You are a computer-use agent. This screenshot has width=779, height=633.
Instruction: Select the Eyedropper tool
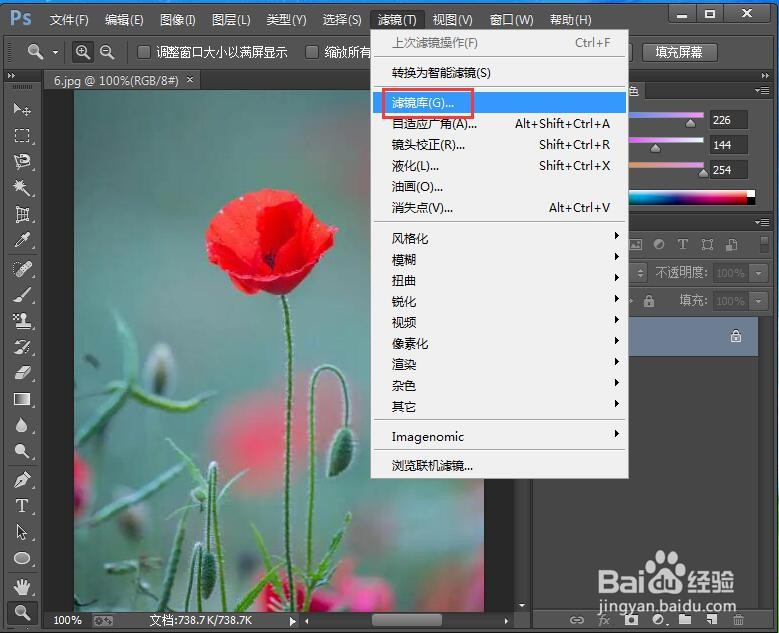22,240
